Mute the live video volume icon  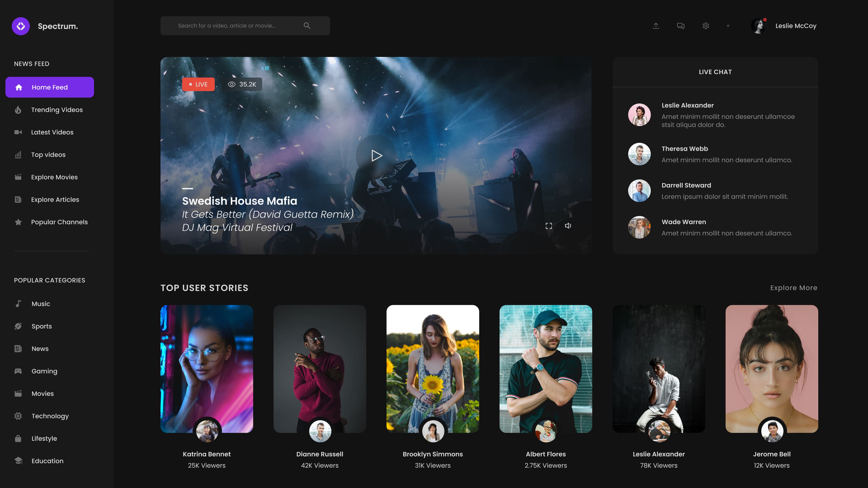[x=568, y=226]
